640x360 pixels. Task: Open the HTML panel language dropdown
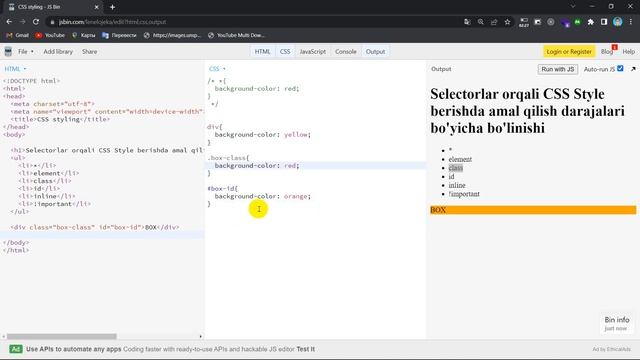(x=16, y=69)
